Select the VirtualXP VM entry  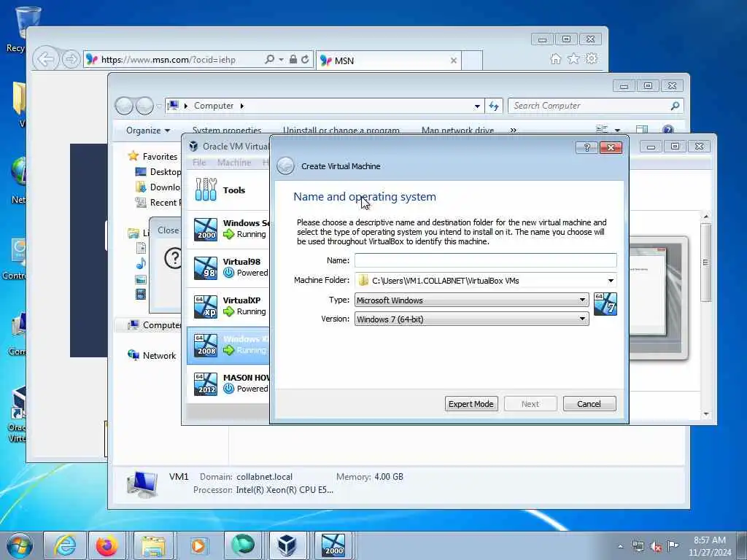pyautogui.click(x=228, y=306)
